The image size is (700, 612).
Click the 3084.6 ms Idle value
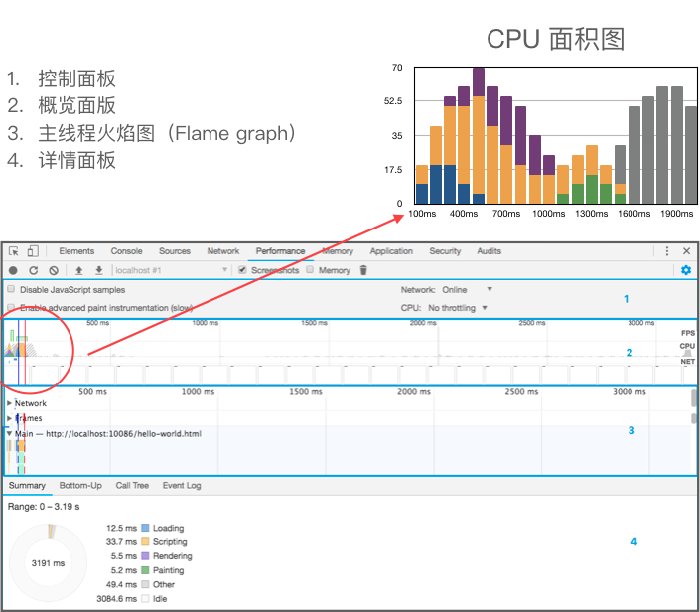(116, 599)
